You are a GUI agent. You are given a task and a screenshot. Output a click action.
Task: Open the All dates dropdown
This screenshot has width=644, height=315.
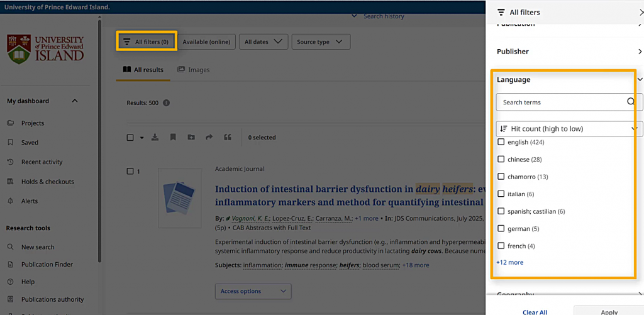pyautogui.click(x=264, y=42)
